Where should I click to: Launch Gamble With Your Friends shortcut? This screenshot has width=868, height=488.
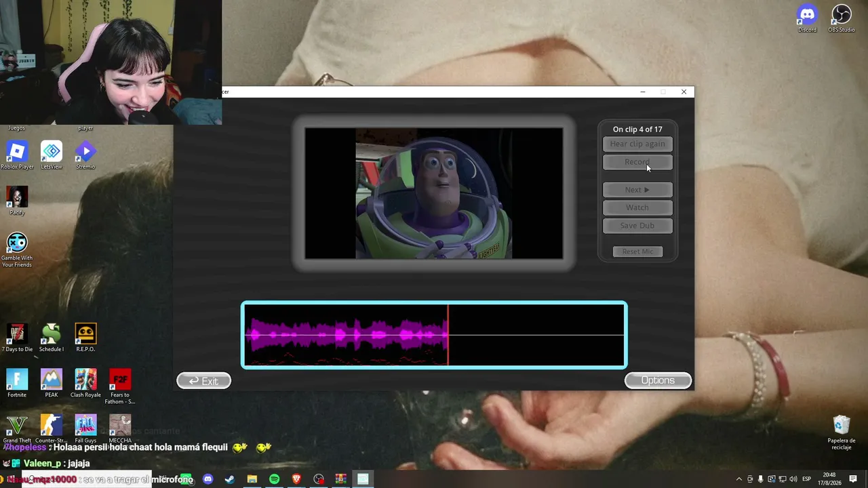[17, 249]
